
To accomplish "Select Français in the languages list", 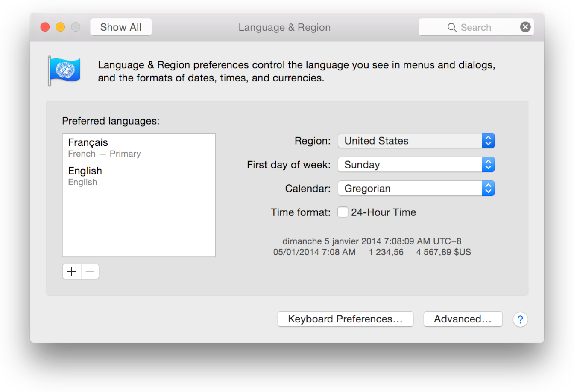I will tap(88, 142).
